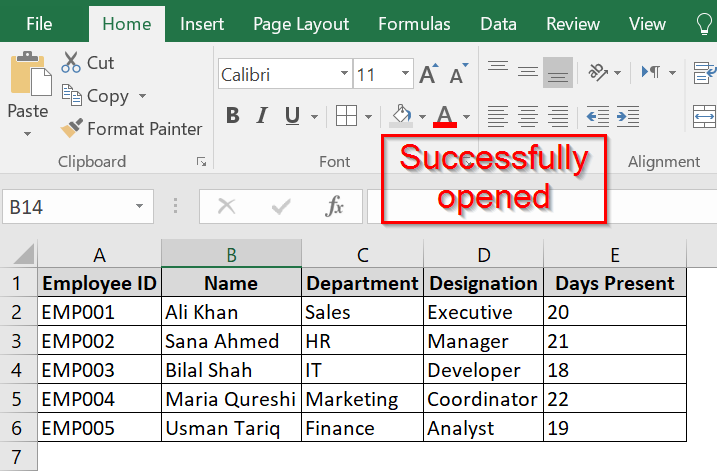Select the Finance department cell
717x471 pixels.
click(x=362, y=428)
